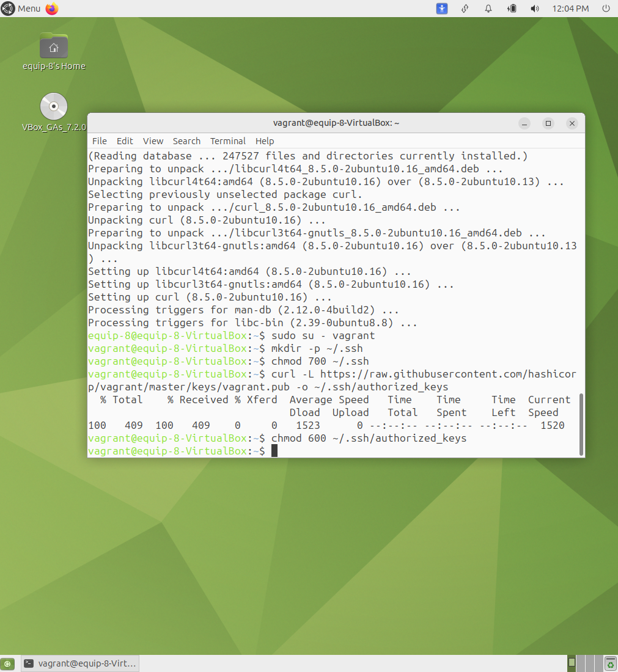Open the terminal Search menu
This screenshot has width=618, height=672.
click(186, 141)
